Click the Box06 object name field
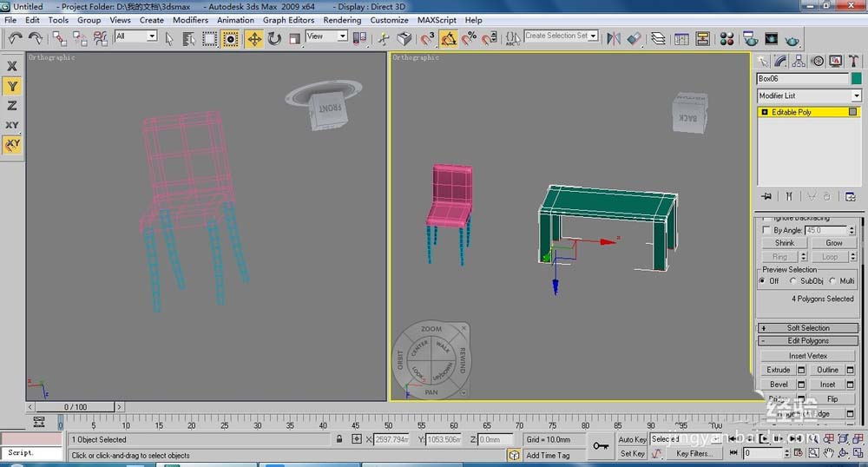Screen dimensions: 868x467 (803, 79)
